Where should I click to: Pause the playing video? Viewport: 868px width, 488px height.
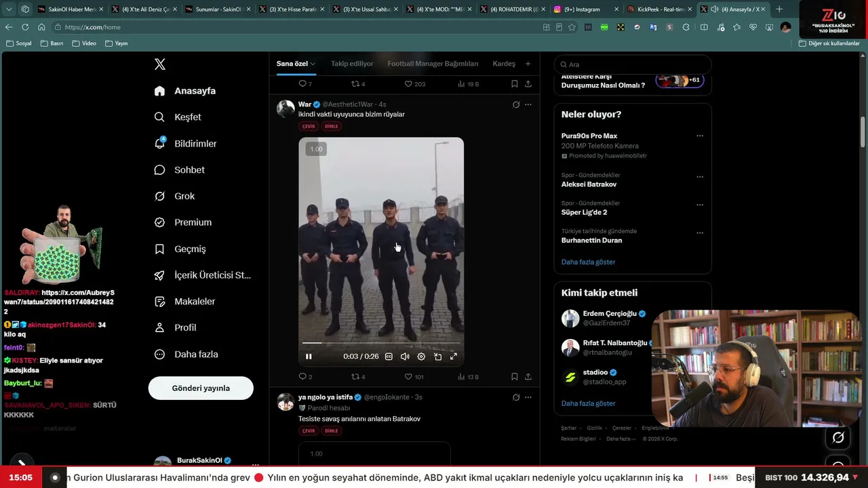coord(309,357)
